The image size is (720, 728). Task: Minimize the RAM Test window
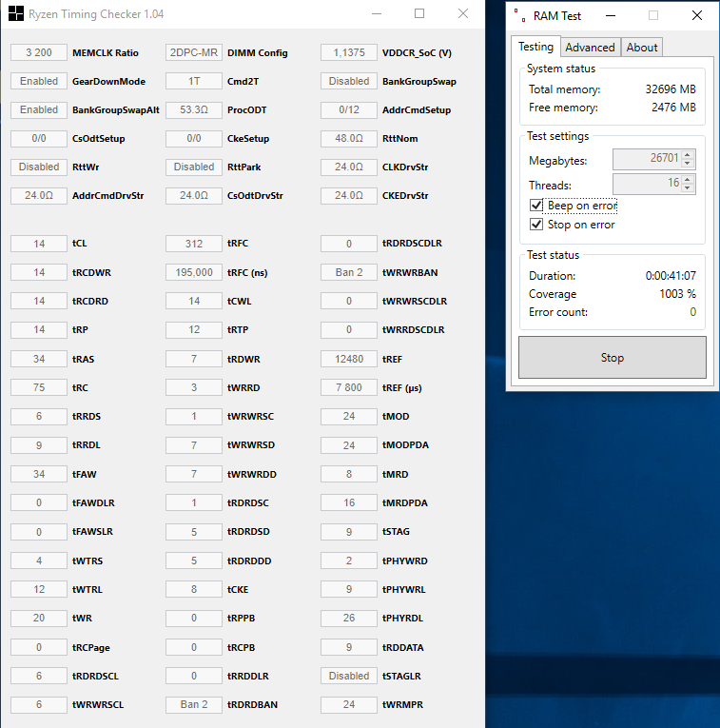[x=611, y=15]
